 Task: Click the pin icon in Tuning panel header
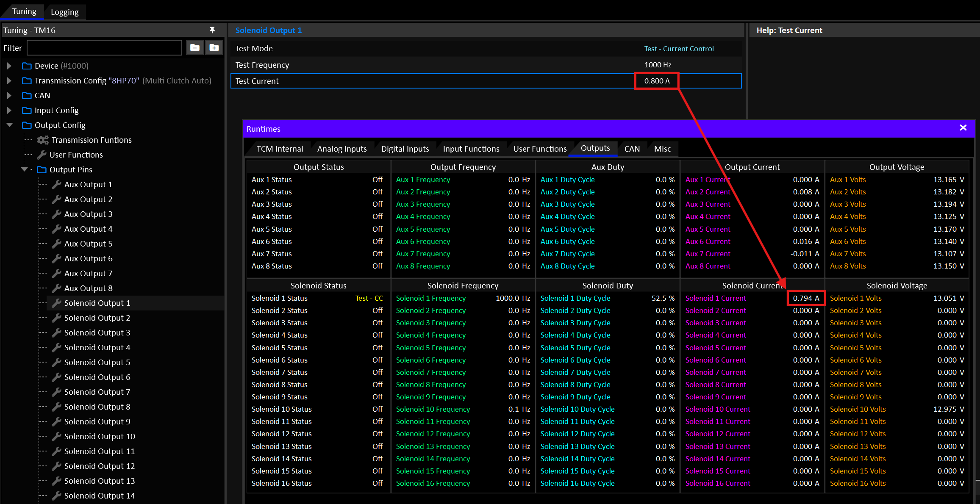click(212, 30)
